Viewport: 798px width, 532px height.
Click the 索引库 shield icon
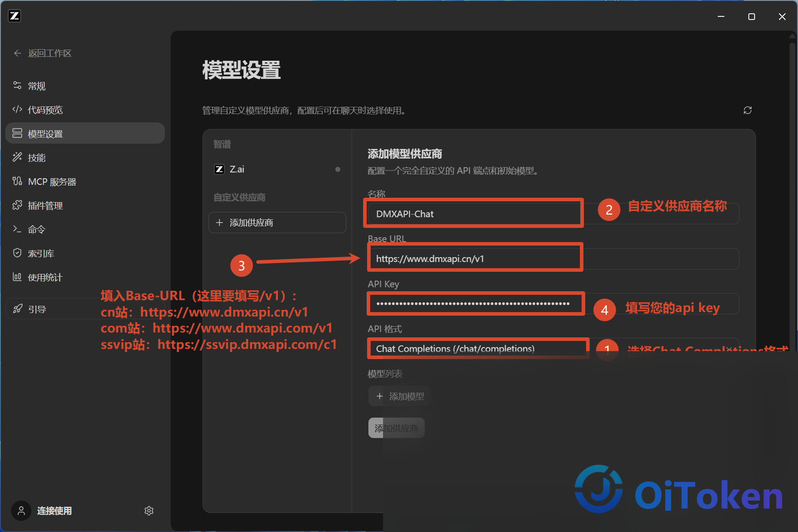[17, 253]
